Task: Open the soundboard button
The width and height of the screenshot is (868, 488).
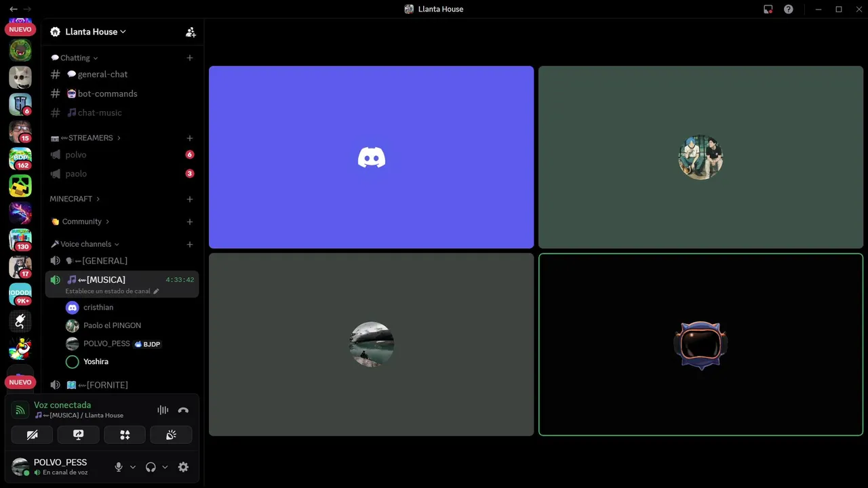Action: pos(171,435)
